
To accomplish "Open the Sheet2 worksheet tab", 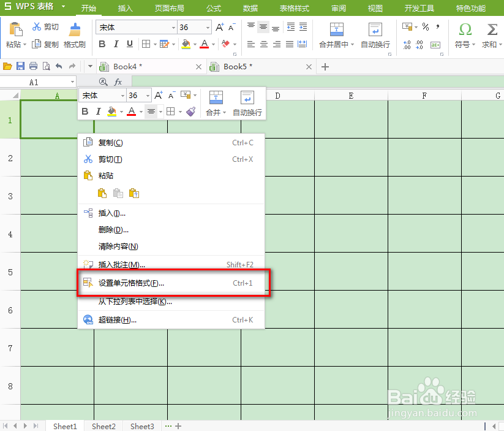I will click(103, 426).
